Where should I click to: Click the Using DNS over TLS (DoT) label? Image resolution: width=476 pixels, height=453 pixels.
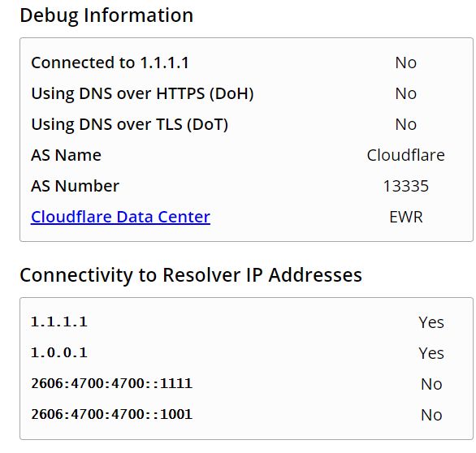pyautogui.click(x=130, y=125)
